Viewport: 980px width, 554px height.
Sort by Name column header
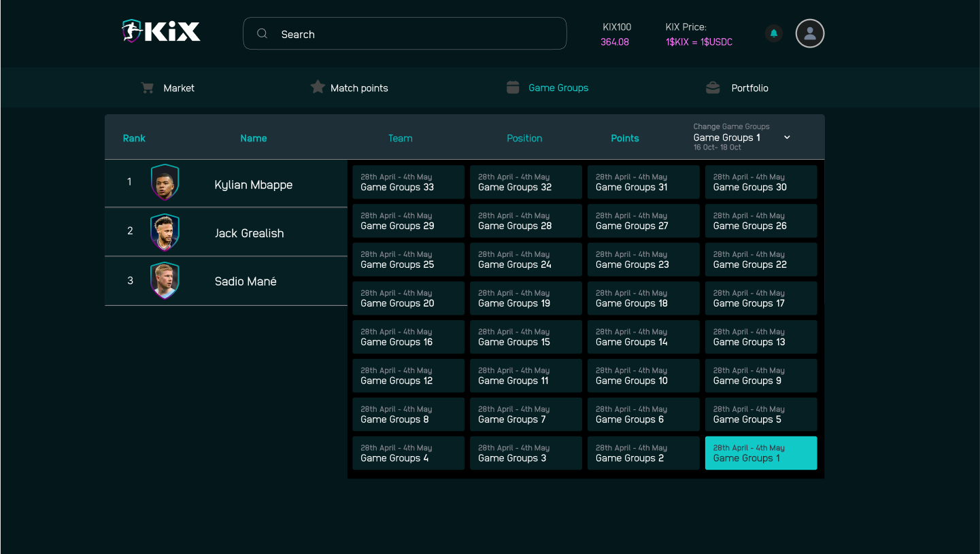(x=253, y=138)
